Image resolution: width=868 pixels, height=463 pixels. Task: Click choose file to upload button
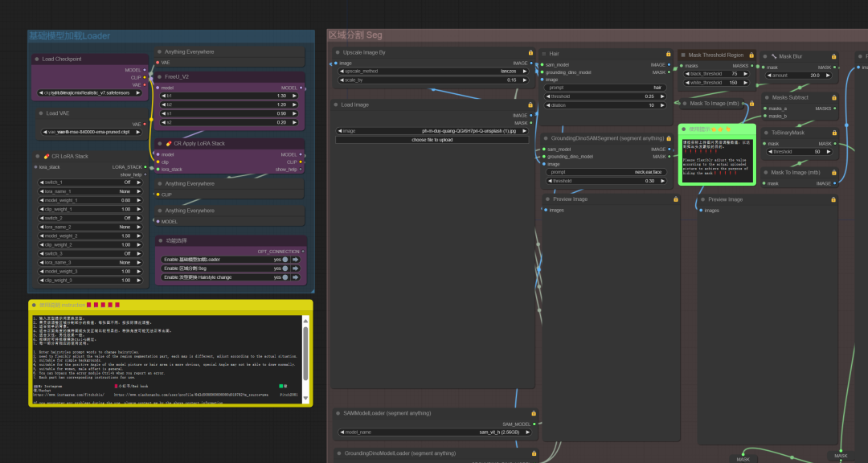[432, 140]
